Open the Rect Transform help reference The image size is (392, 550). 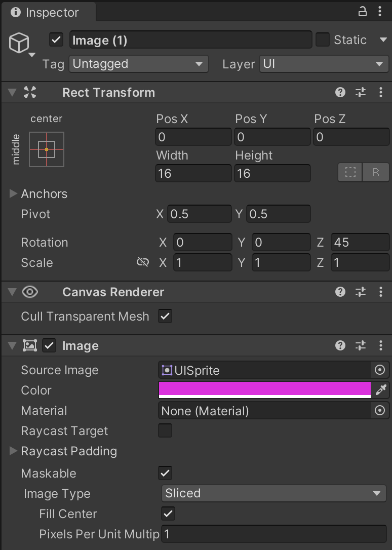(x=340, y=92)
